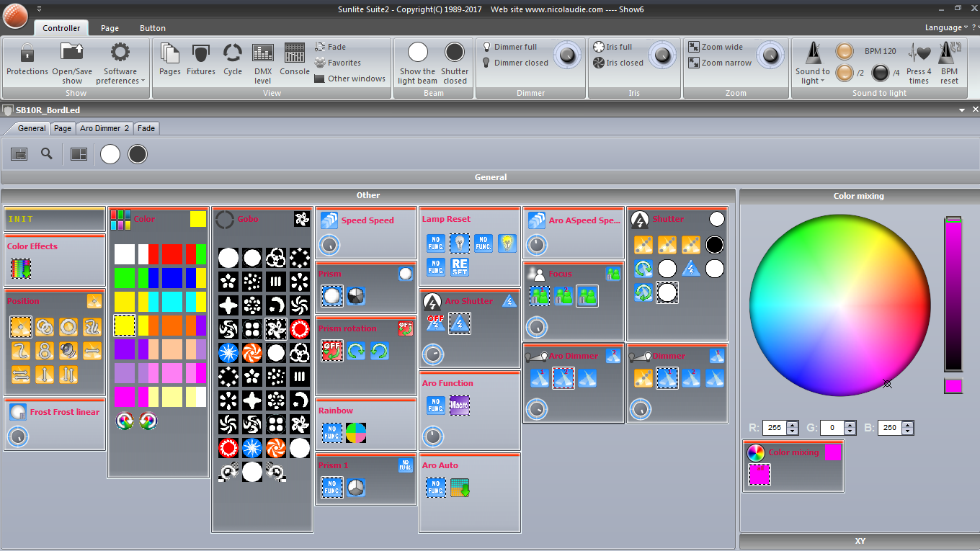This screenshot has height=551, width=980.
Task: Click the Other section header
Action: tap(368, 195)
